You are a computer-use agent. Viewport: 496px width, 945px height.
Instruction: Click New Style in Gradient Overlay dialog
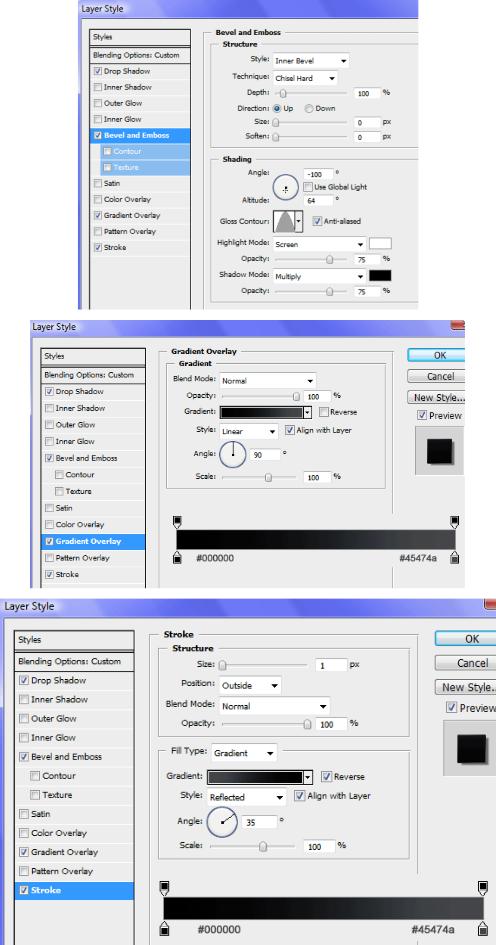tap(436, 397)
